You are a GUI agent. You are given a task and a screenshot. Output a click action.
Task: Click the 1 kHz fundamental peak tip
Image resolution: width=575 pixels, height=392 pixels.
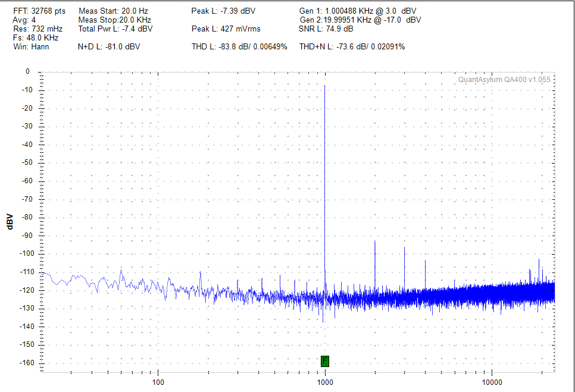pos(324,86)
